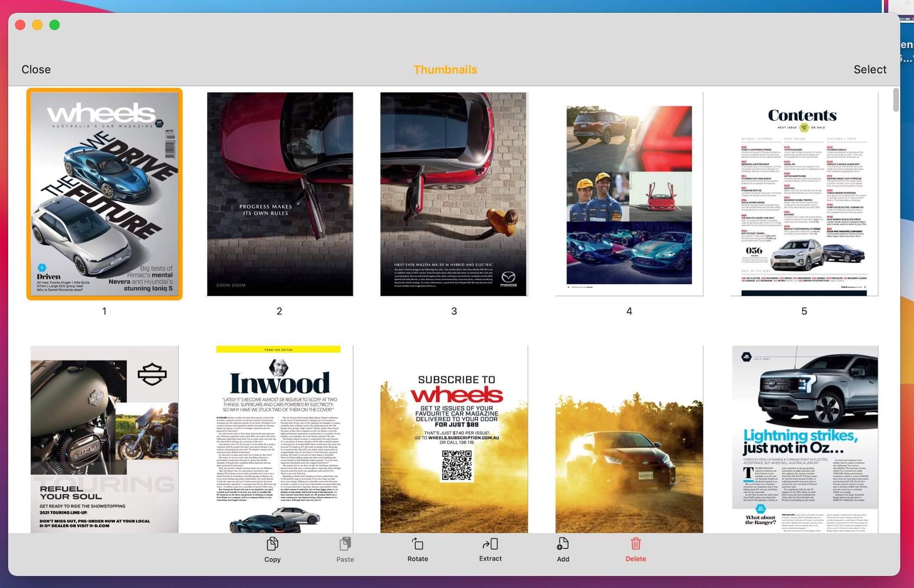Select the Harley Refuel Your Soul page thumbnail

[x=104, y=439]
